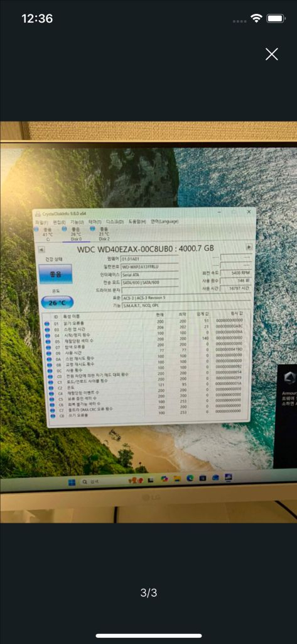Open File Explorer folder icon on taskbar
Viewport: 297px width, 644px height.
point(177,479)
